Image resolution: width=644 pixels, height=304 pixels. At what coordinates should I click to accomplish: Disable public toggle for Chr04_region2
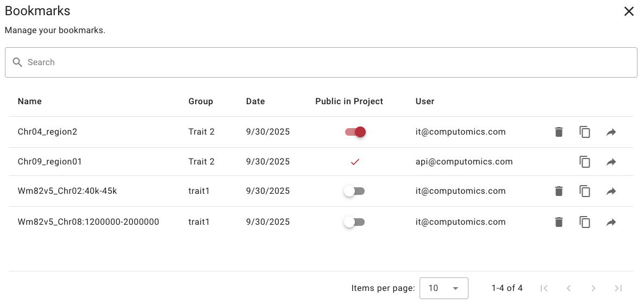pyautogui.click(x=355, y=132)
